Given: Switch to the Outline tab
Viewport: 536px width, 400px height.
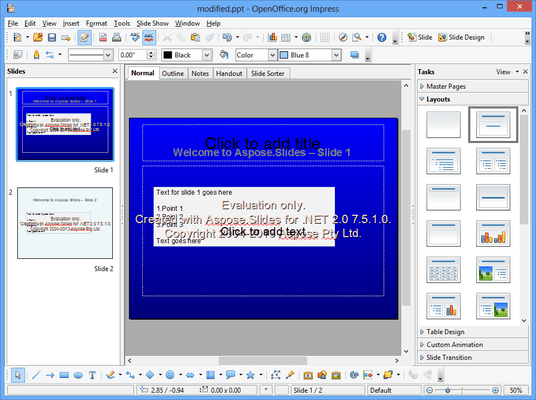Looking at the screenshot, I should [x=173, y=73].
